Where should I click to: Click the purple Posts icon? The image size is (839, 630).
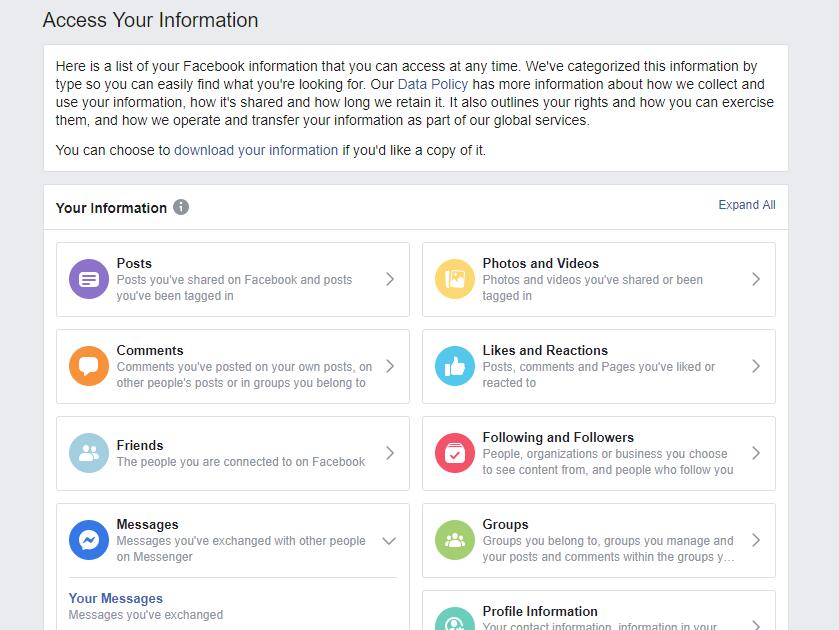(89, 279)
